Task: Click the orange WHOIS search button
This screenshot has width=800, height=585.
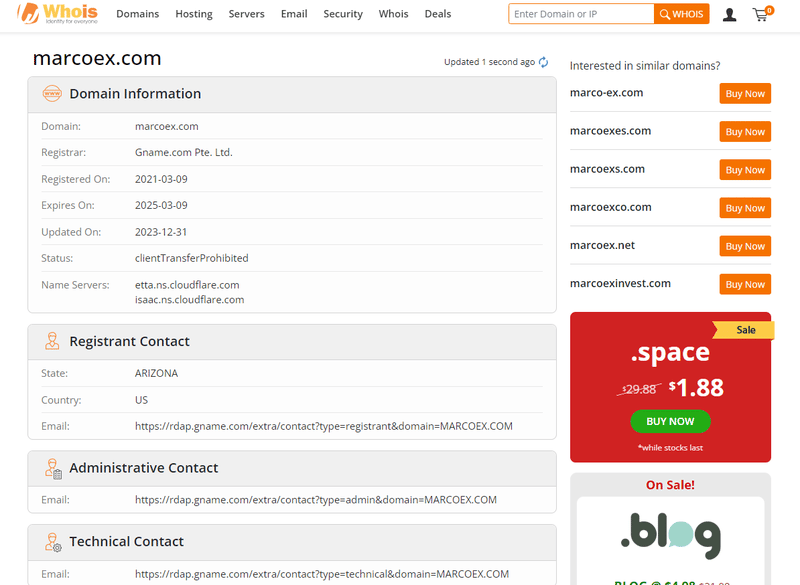Action: (682, 14)
